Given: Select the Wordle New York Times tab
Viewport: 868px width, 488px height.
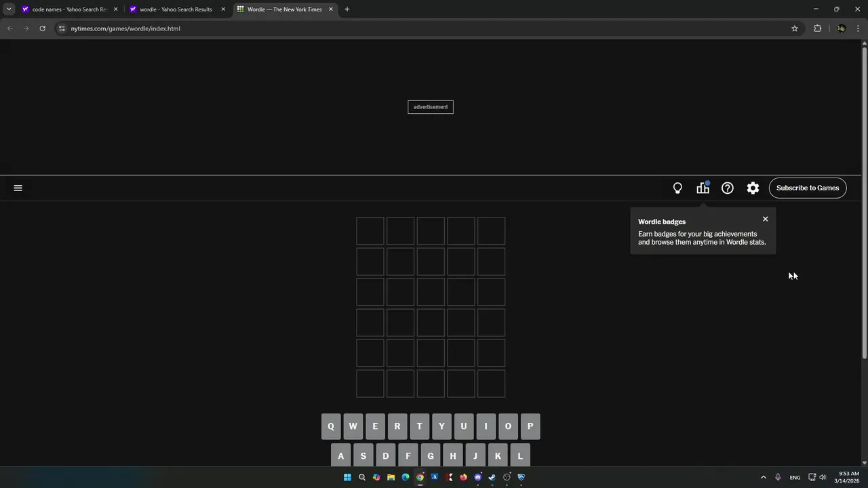Looking at the screenshot, I should click(x=285, y=9).
